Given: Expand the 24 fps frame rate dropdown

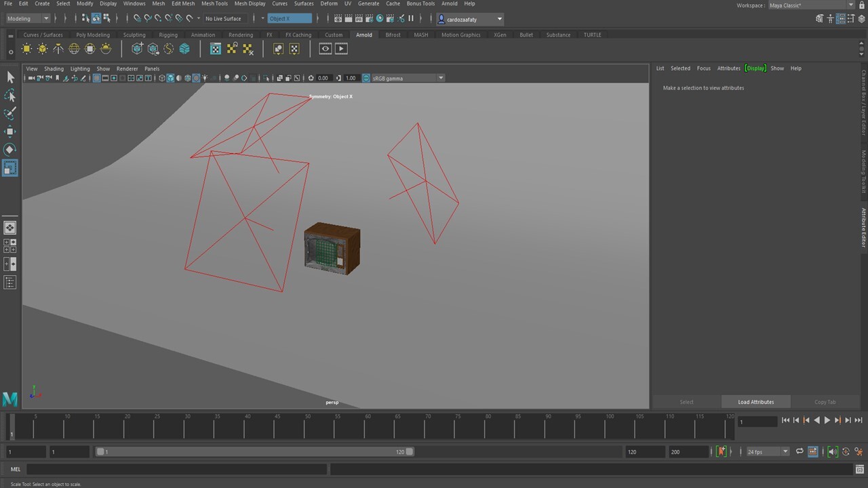Looking at the screenshot, I should 768,451.
